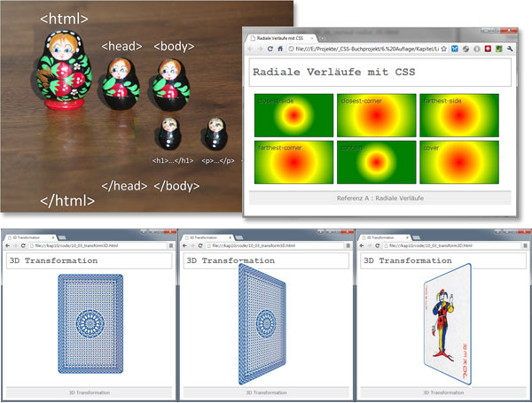
Task: Select the 3D Transformation tab in flat card window
Action: pos(29,237)
